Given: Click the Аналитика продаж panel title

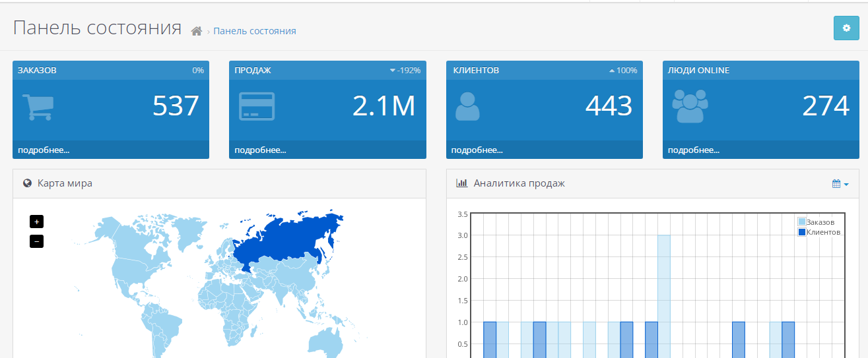Looking at the screenshot, I should (519, 183).
